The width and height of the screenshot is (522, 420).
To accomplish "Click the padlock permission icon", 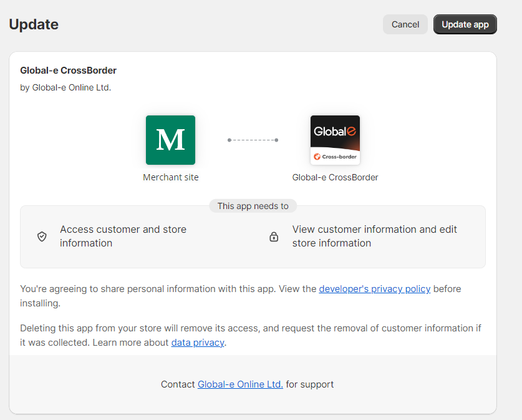I will (274, 237).
